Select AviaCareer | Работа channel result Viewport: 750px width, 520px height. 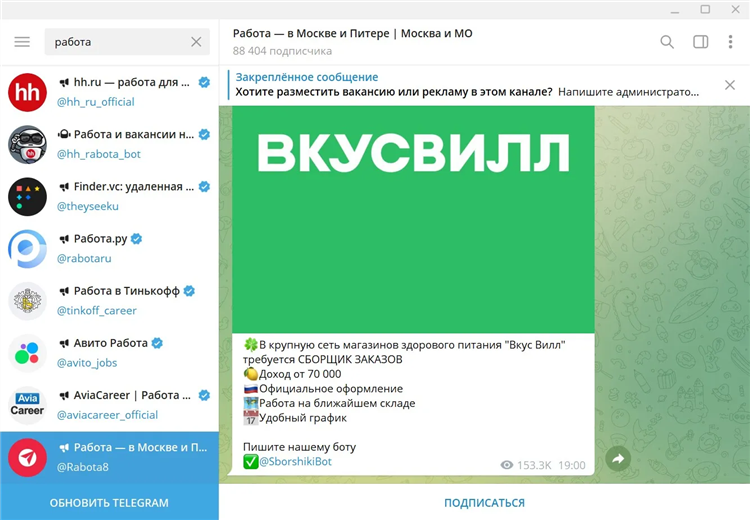[110, 405]
